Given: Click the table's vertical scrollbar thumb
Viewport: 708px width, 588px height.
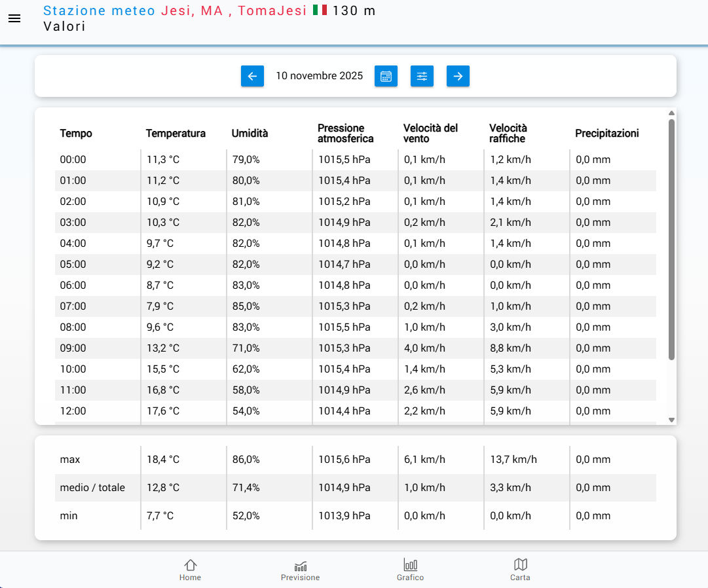Looking at the screenshot, I should click(671, 239).
